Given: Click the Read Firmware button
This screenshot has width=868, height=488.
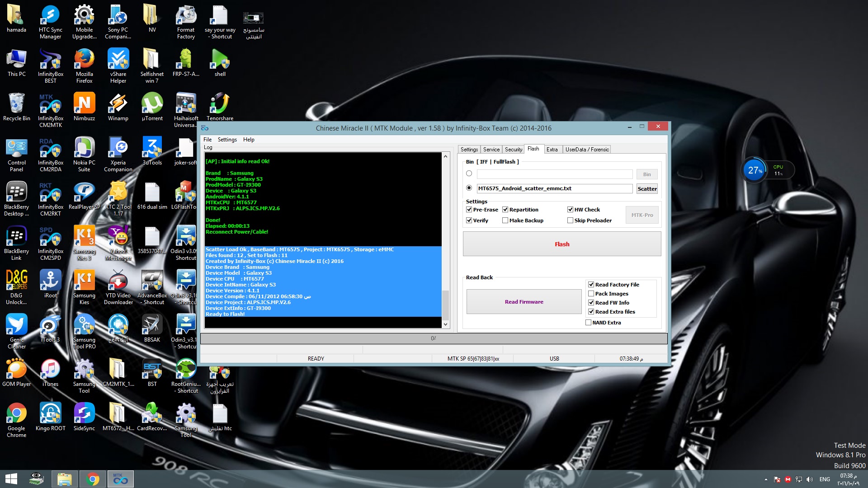Looking at the screenshot, I should [524, 302].
